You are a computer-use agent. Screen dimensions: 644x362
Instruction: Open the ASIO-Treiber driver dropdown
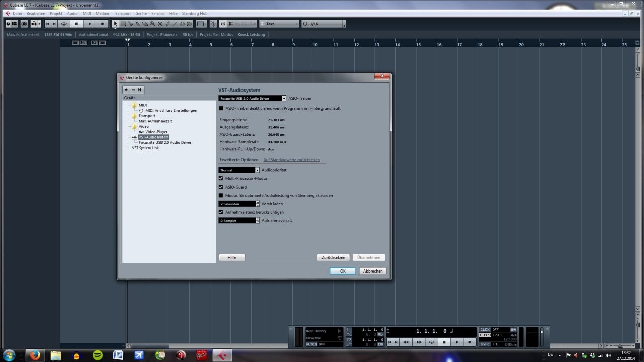pos(252,98)
